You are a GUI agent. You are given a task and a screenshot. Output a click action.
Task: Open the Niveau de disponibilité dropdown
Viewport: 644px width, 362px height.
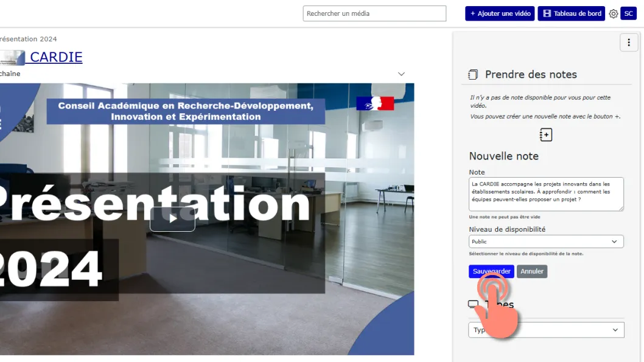coord(546,242)
